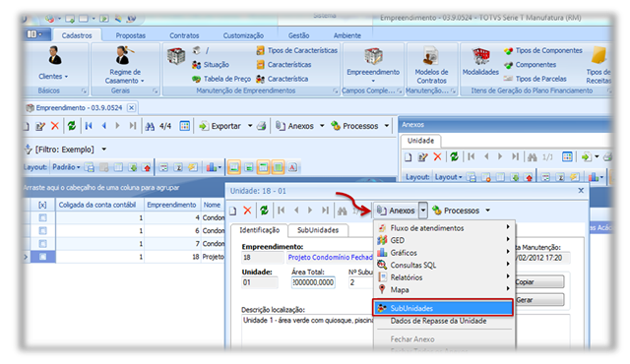Open the Relatórios submenu
Screen dimensions: 630x364
443,277
